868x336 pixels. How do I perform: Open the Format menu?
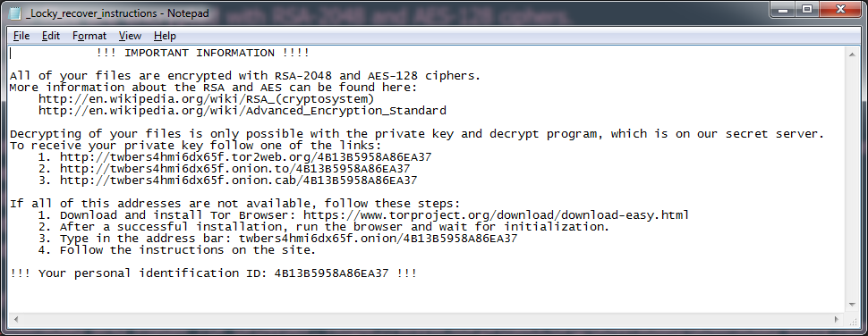tap(89, 36)
